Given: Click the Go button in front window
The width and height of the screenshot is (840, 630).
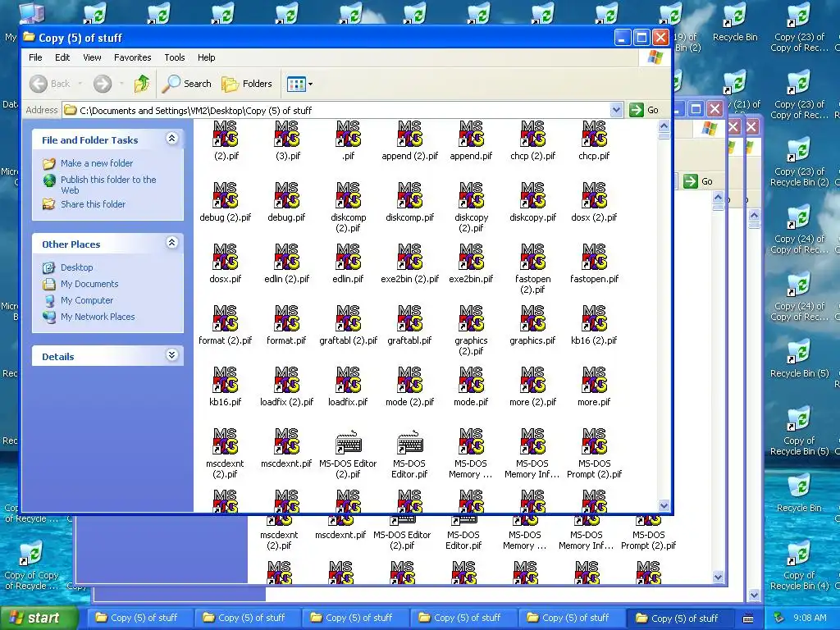Looking at the screenshot, I should pos(645,111).
